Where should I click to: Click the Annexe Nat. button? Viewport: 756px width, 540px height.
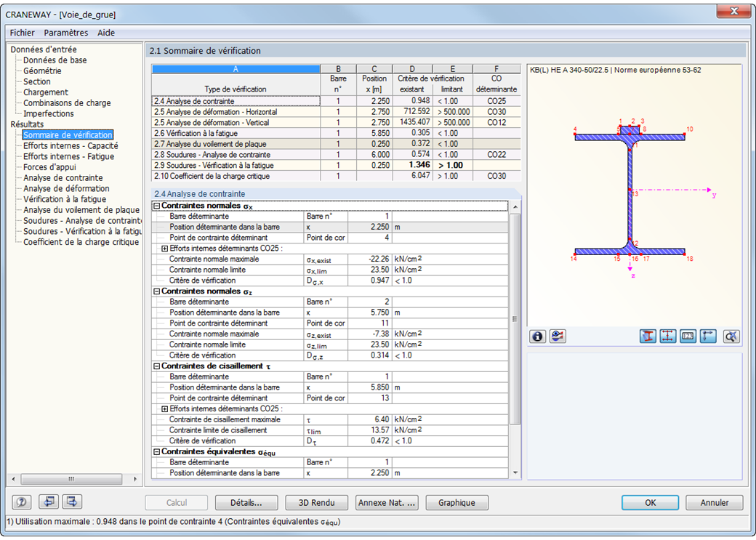click(x=387, y=503)
